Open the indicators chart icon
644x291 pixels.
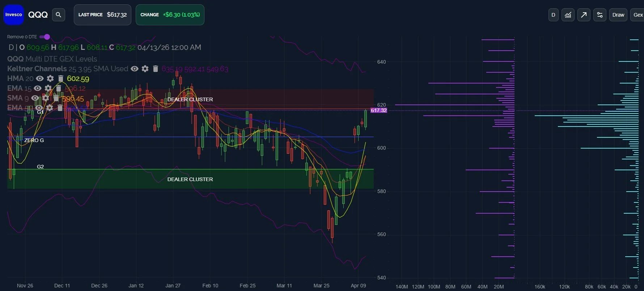568,15
